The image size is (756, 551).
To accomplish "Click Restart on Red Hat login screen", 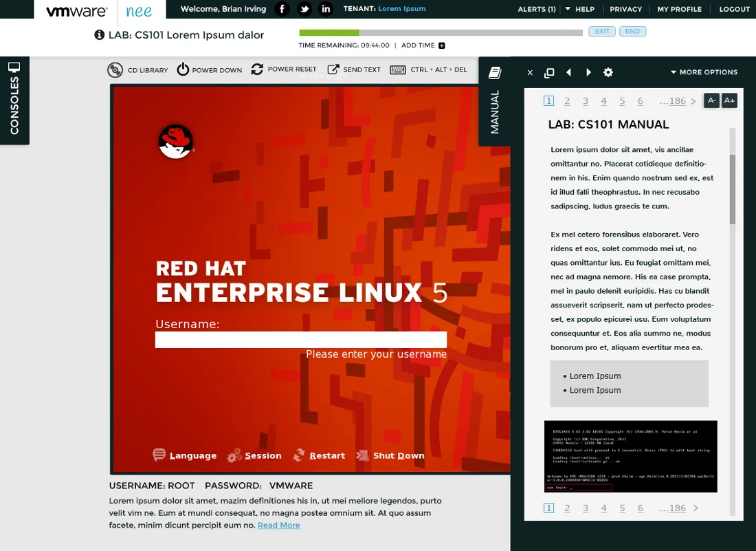I will 319,455.
